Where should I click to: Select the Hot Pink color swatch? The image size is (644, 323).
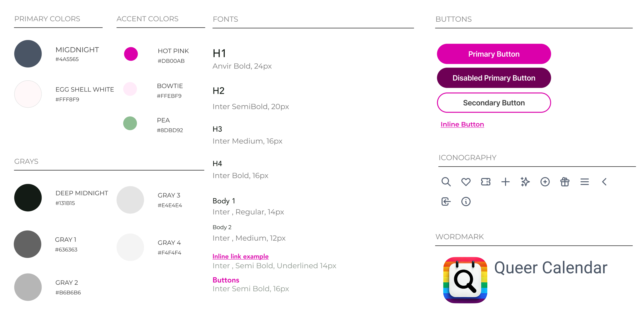coord(131,54)
